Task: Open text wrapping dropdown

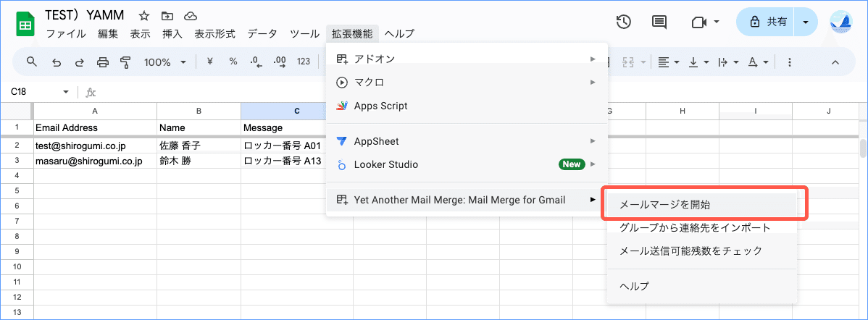Action: click(729, 62)
